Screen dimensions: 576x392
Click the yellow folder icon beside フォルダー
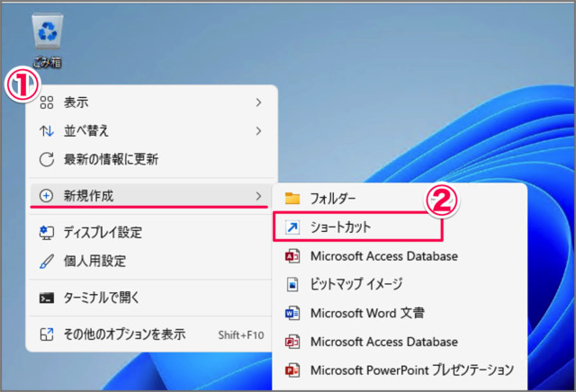click(292, 199)
